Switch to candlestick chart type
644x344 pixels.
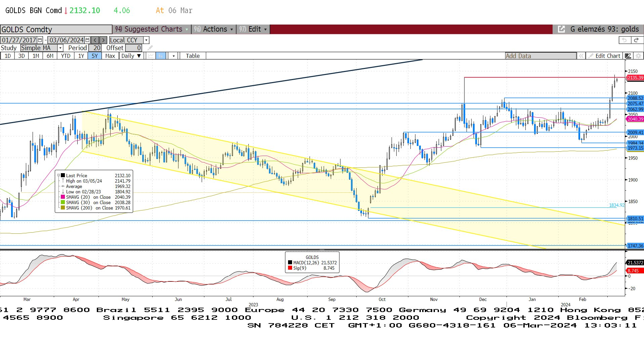click(161, 56)
